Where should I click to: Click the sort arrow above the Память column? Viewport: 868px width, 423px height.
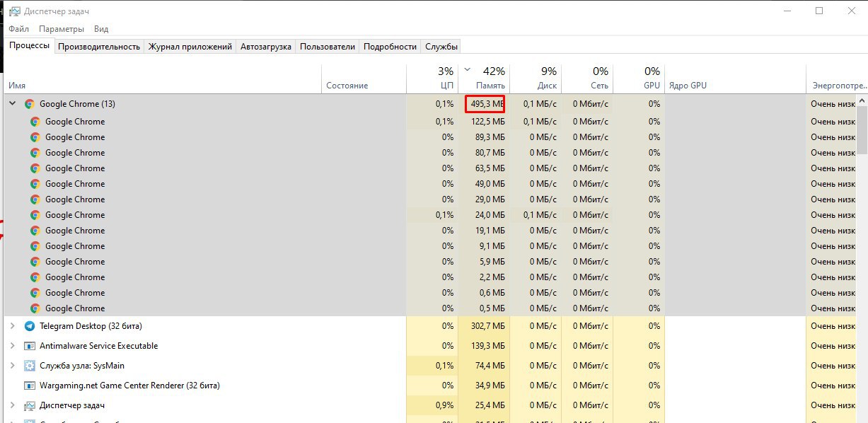467,70
